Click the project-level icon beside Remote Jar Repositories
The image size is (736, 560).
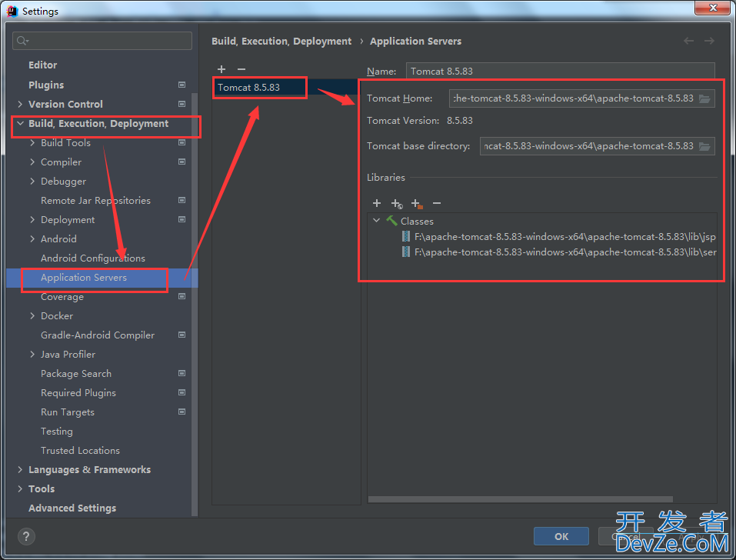click(182, 201)
